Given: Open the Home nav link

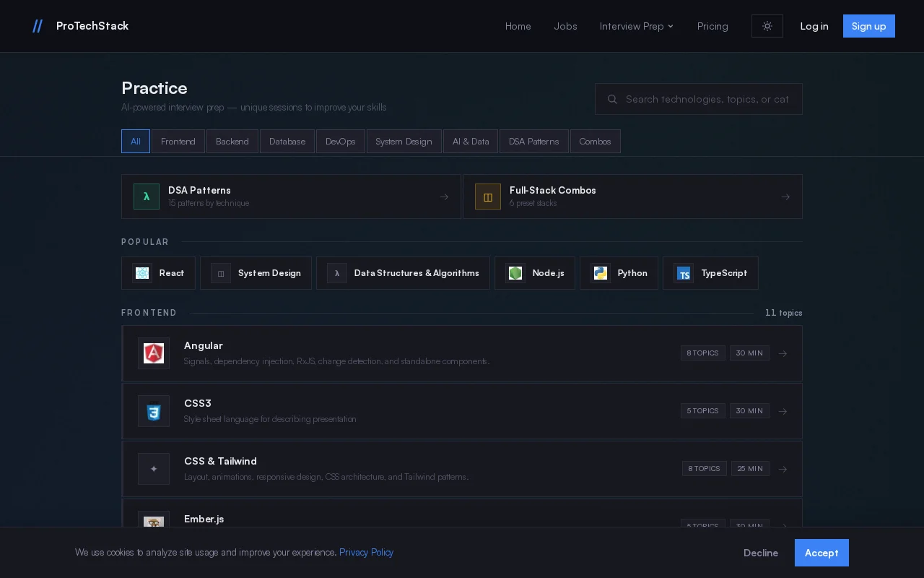Looking at the screenshot, I should click(x=518, y=26).
